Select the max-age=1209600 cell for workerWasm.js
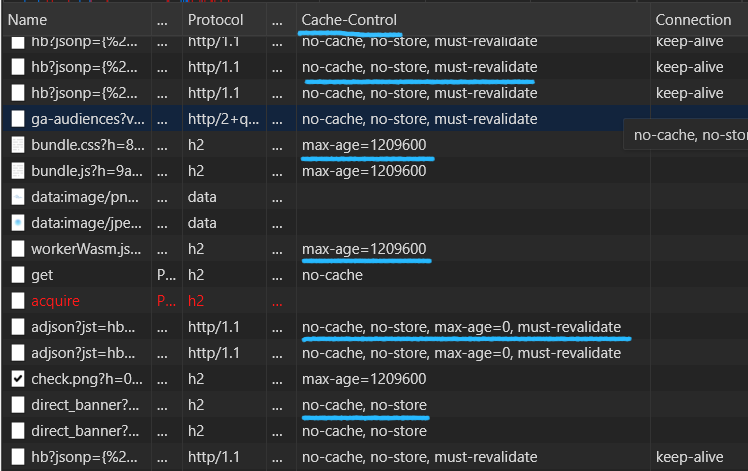Screen dimensions: 748x471 pyautogui.click(x=364, y=249)
